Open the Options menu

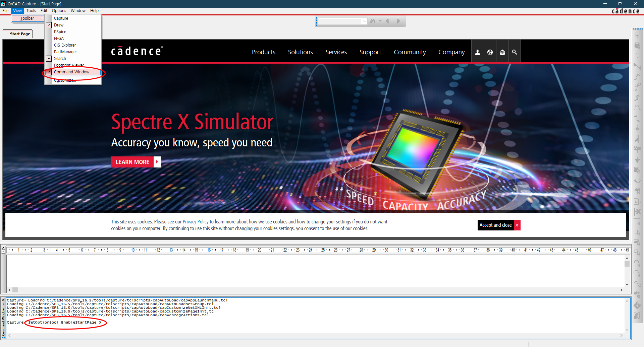[59, 11]
